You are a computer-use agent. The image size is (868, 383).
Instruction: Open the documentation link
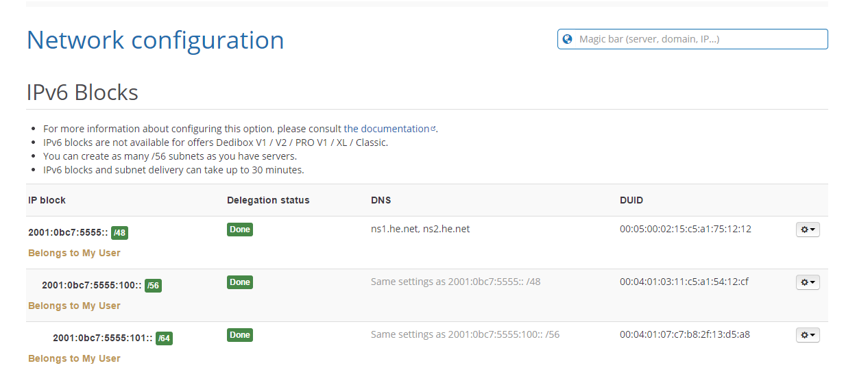pyautogui.click(x=394, y=129)
